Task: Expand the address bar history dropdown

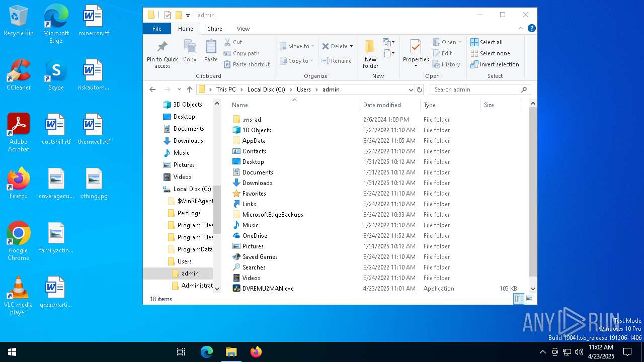Action: (x=411, y=89)
